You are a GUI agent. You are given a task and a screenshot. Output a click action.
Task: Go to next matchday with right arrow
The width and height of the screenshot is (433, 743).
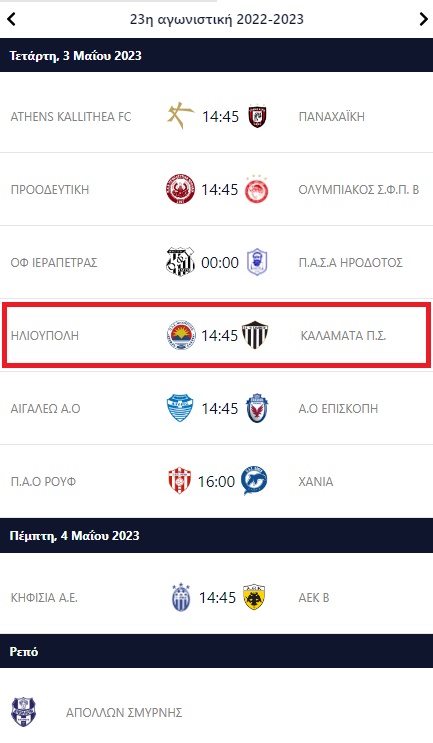[x=423, y=19]
